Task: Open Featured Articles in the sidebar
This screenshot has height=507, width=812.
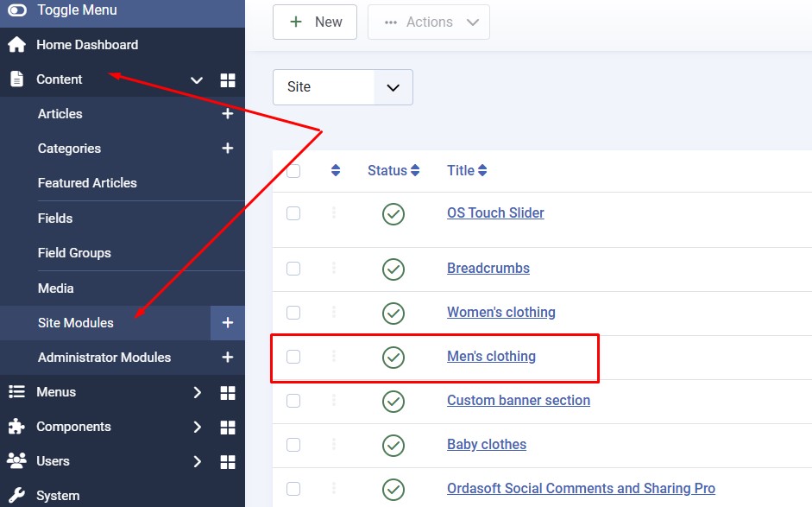Action: point(87,183)
